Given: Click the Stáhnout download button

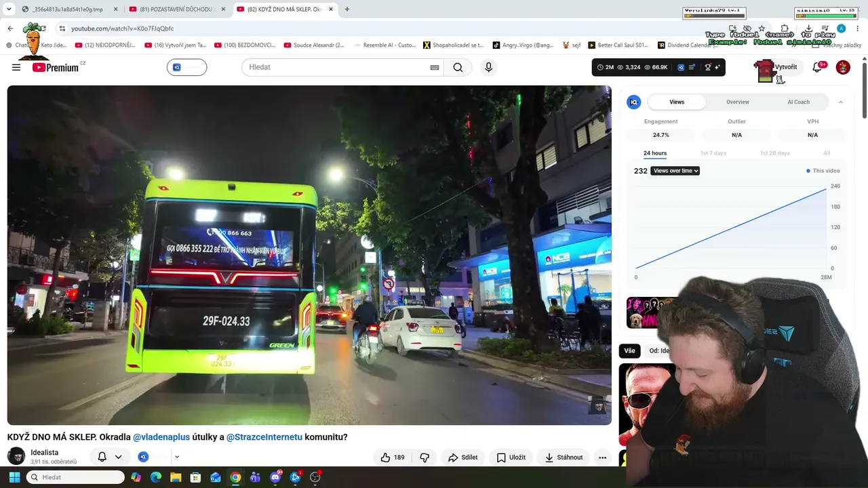Looking at the screenshot, I should click(563, 457).
